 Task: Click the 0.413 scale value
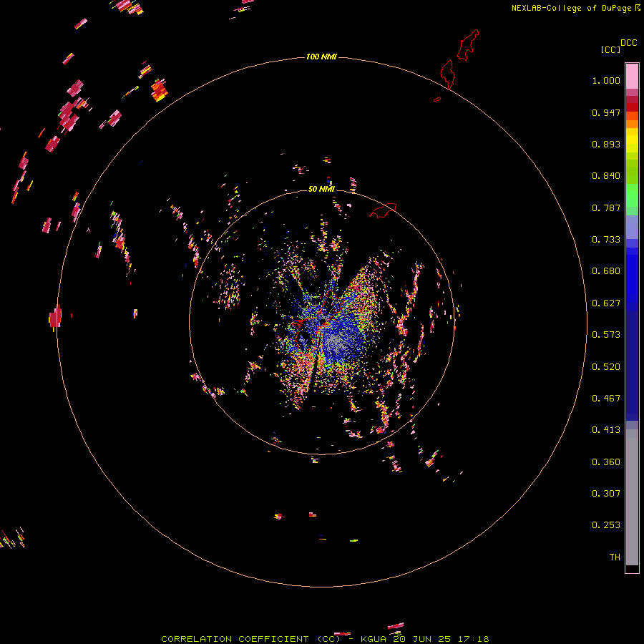pos(606,430)
